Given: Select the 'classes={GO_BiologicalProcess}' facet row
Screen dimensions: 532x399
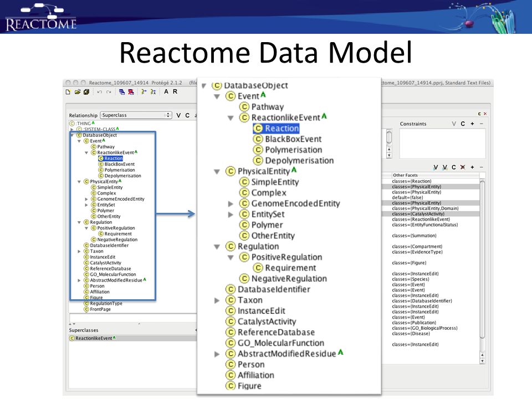Looking at the screenshot, I should tap(424, 328).
